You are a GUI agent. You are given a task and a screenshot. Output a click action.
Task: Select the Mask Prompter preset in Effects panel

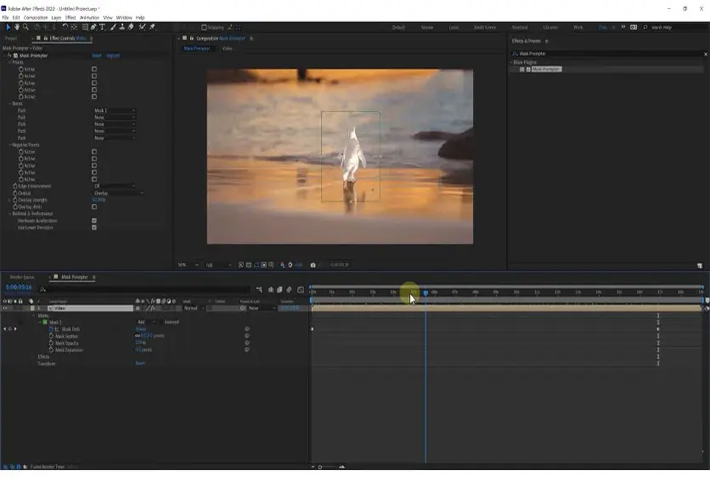point(546,69)
